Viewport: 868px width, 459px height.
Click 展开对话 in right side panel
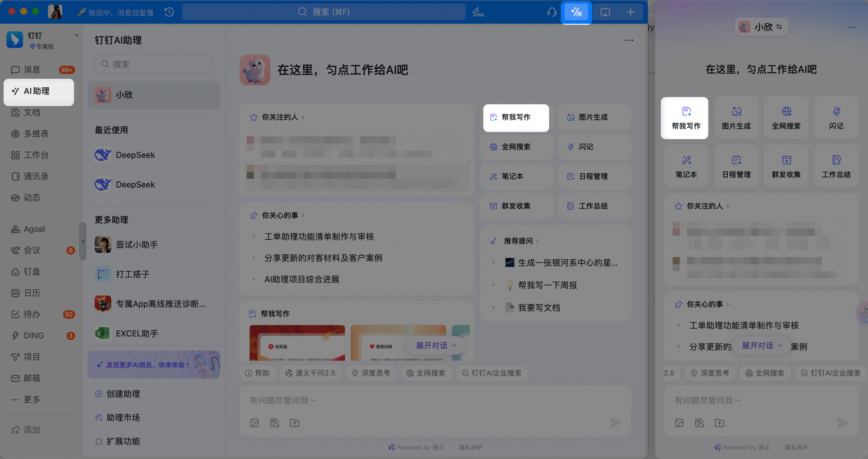762,345
